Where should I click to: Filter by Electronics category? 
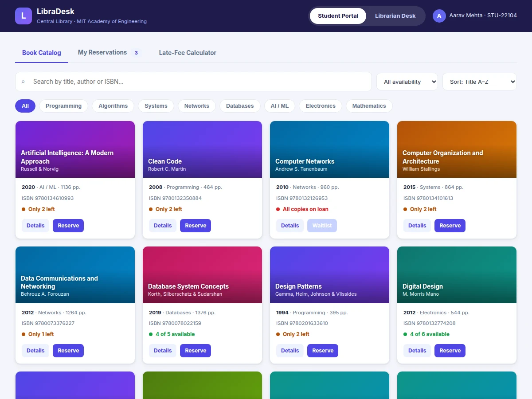click(x=321, y=106)
